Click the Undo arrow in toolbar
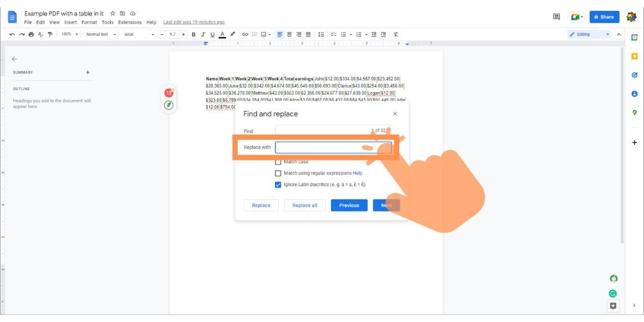 [x=12, y=35]
